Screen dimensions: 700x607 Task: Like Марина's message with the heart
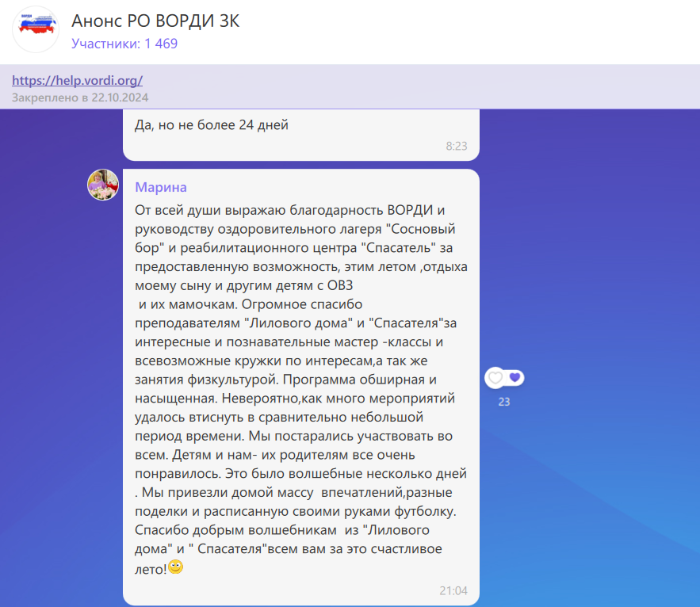495,378
